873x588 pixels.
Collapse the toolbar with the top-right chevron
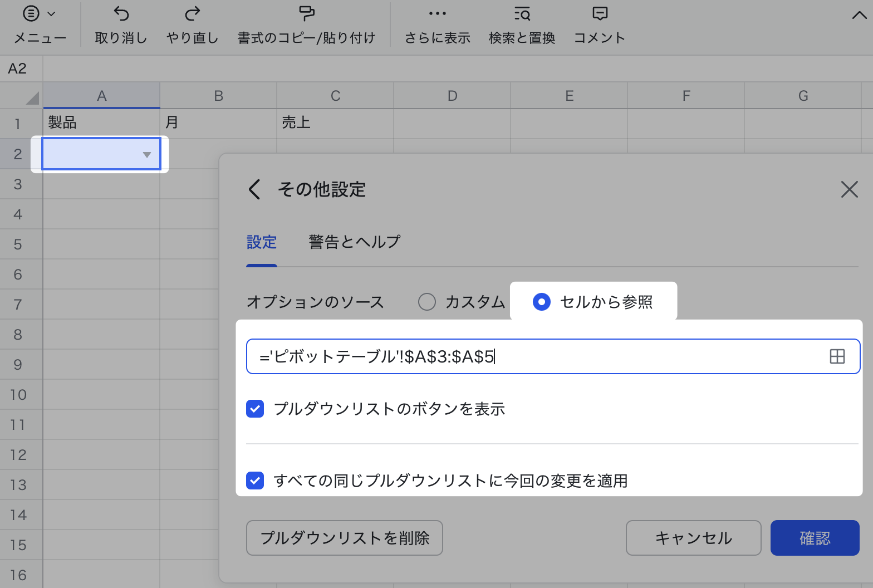click(x=859, y=16)
